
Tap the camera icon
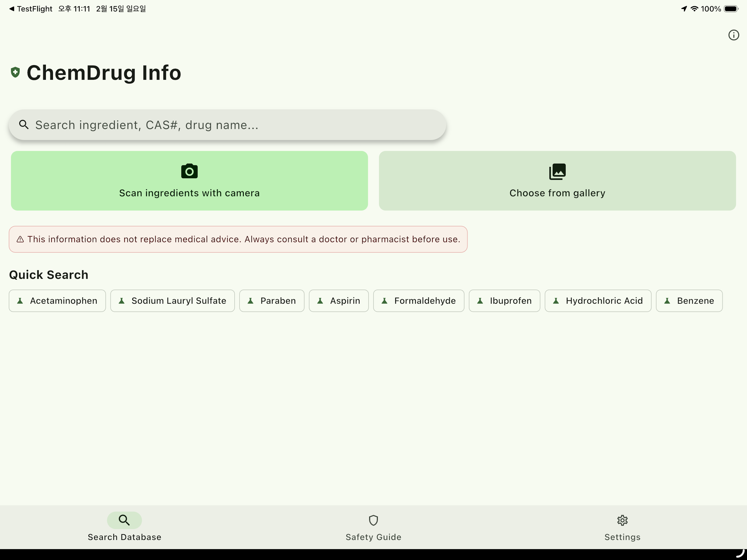click(x=189, y=171)
